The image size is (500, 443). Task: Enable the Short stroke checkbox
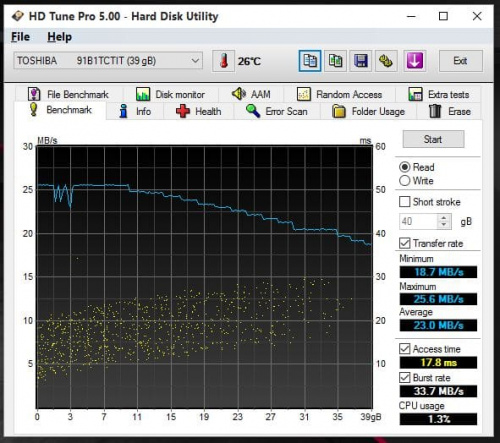pos(405,202)
